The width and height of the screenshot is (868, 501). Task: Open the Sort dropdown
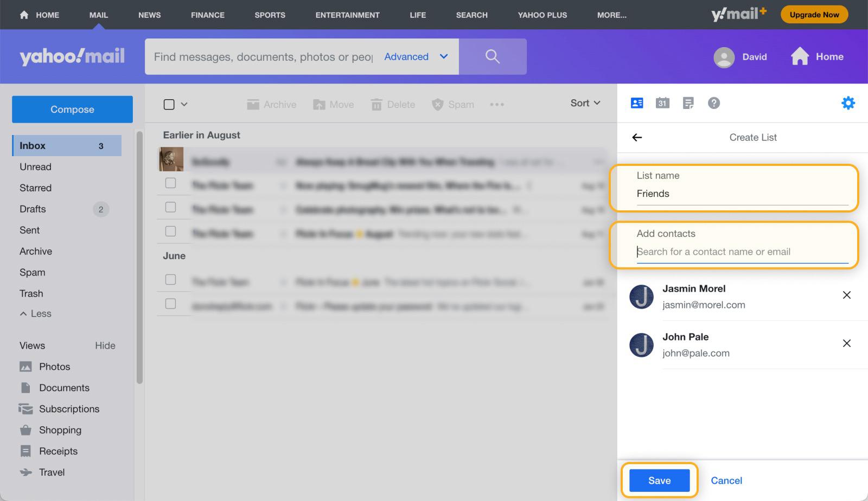[x=585, y=103]
